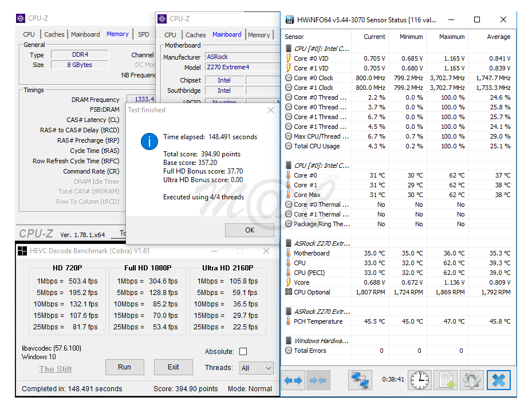
Task: Switch to Caches tab in left CPU-Z
Action: click(54, 34)
